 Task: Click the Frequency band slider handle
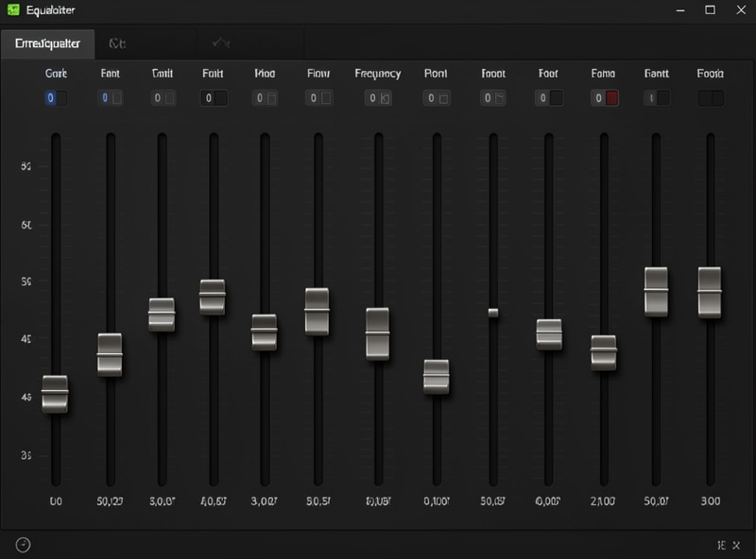tap(377, 334)
